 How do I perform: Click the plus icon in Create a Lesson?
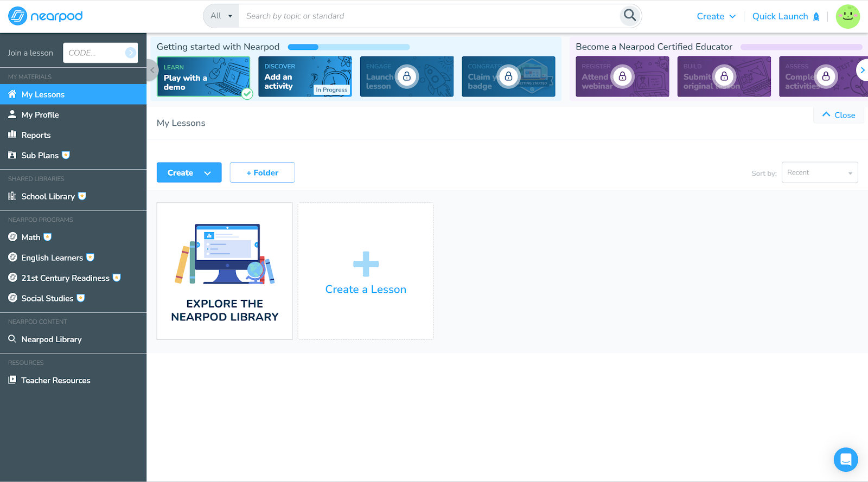(366, 264)
